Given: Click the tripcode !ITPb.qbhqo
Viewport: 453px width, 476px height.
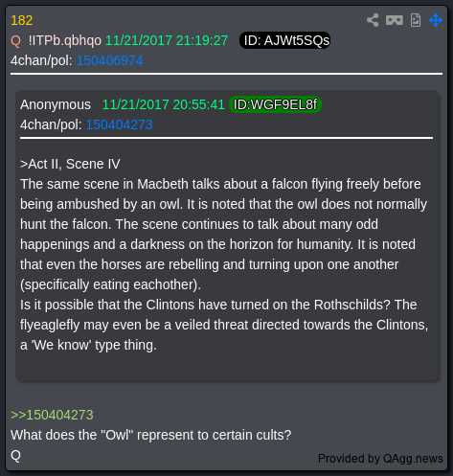Looking at the screenshot, I should (65, 41).
